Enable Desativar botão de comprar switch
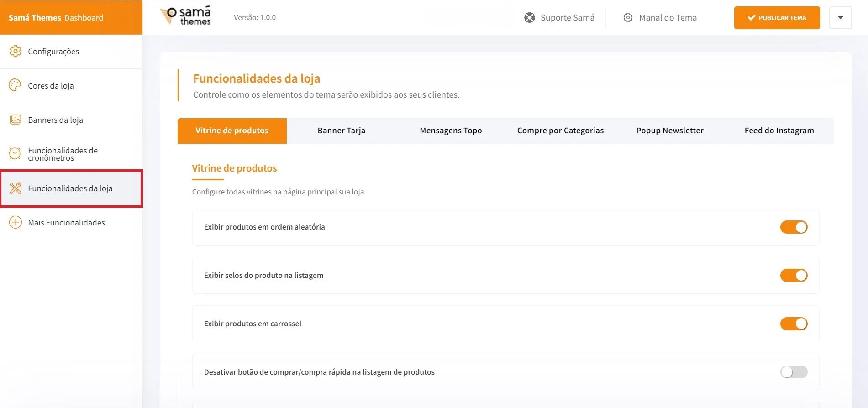Image resolution: width=868 pixels, height=408 pixels. [x=794, y=372]
